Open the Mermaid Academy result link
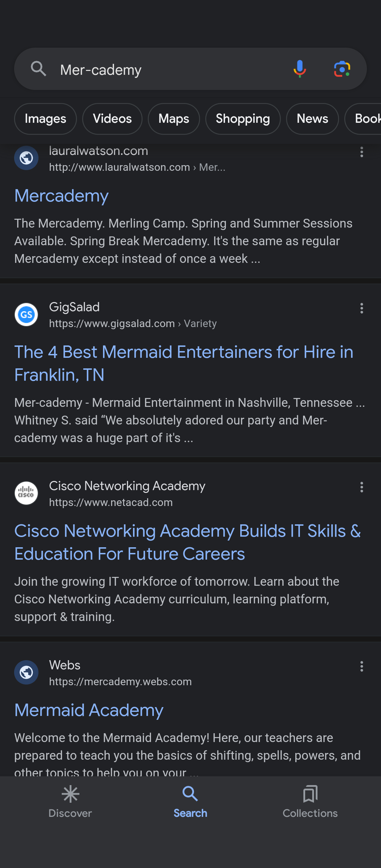Screen dimensions: 381x868 tap(89, 710)
